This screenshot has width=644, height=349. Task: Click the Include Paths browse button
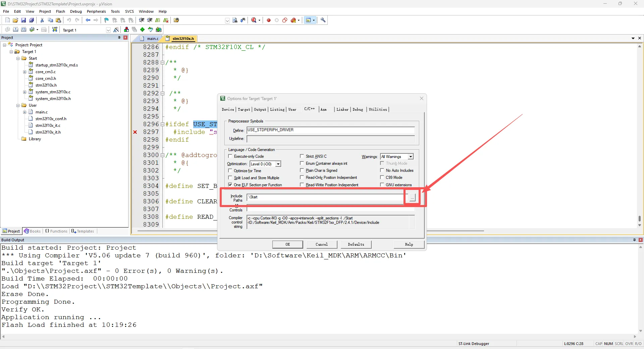(412, 197)
